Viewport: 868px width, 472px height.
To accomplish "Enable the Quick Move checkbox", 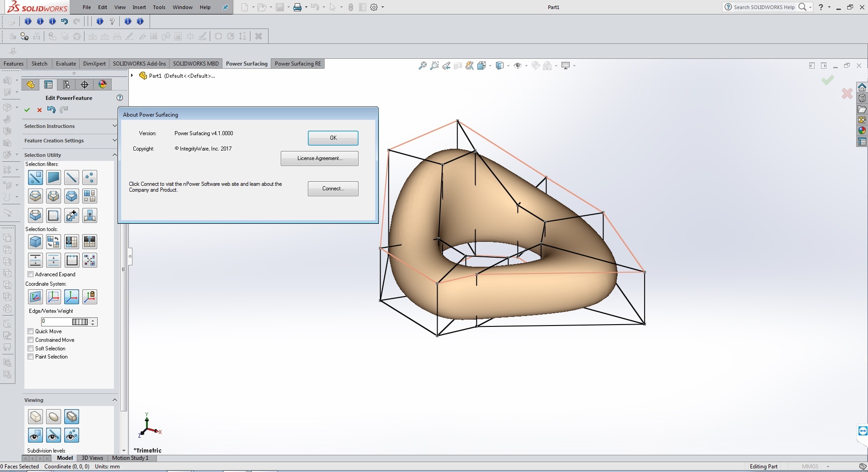I will click(31, 331).
